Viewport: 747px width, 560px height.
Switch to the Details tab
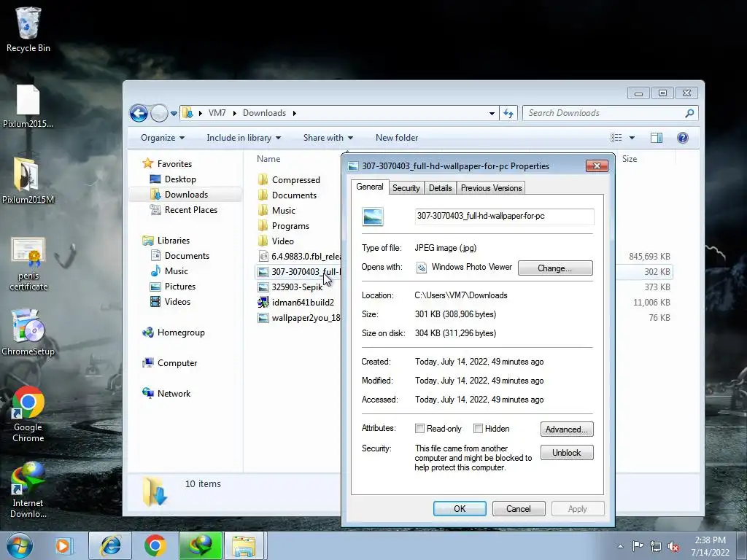(x=440, y=188)
